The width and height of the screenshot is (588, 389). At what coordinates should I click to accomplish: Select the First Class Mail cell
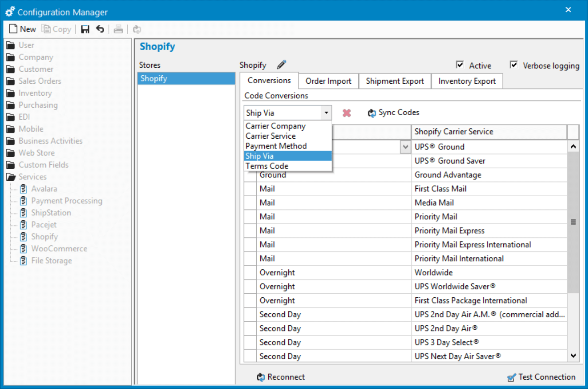click(x=489, y=189)
